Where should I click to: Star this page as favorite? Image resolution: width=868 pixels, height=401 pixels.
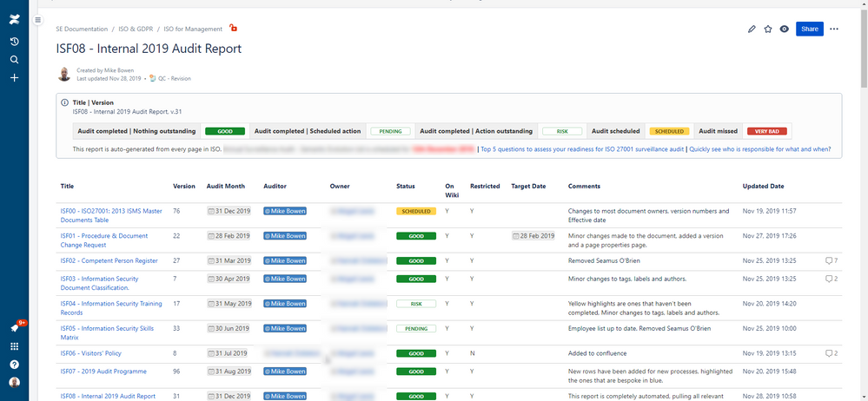pyautogui.click(x=768, y=30)
